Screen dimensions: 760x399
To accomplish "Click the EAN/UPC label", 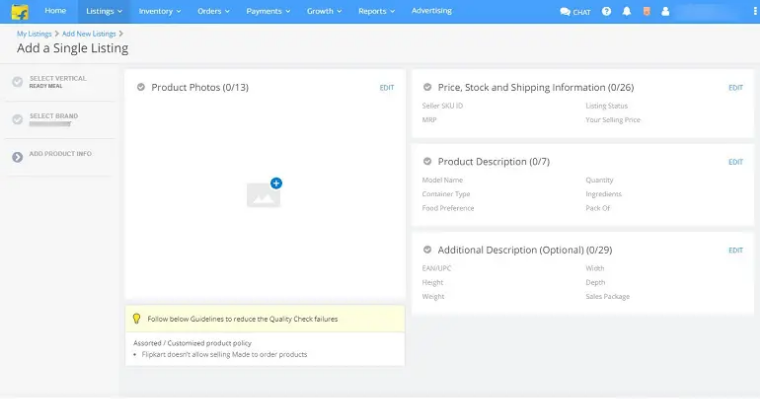I will (x=436, y=268).
